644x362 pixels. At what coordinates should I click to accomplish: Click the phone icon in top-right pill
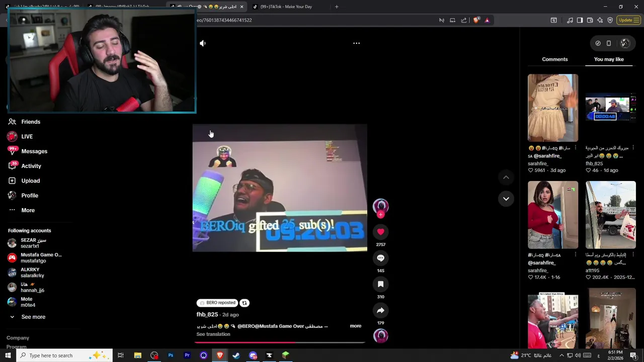coord(609,43)
